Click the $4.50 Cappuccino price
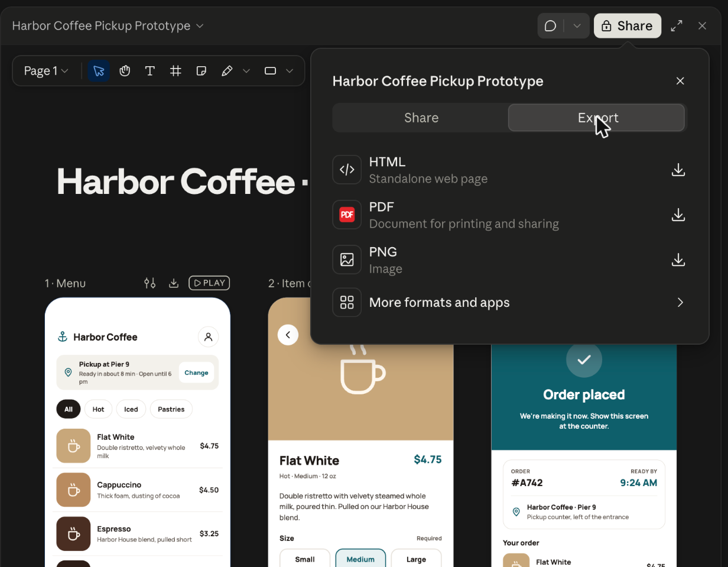The height and width of the screenshot is (567, 728). point(209,490)
